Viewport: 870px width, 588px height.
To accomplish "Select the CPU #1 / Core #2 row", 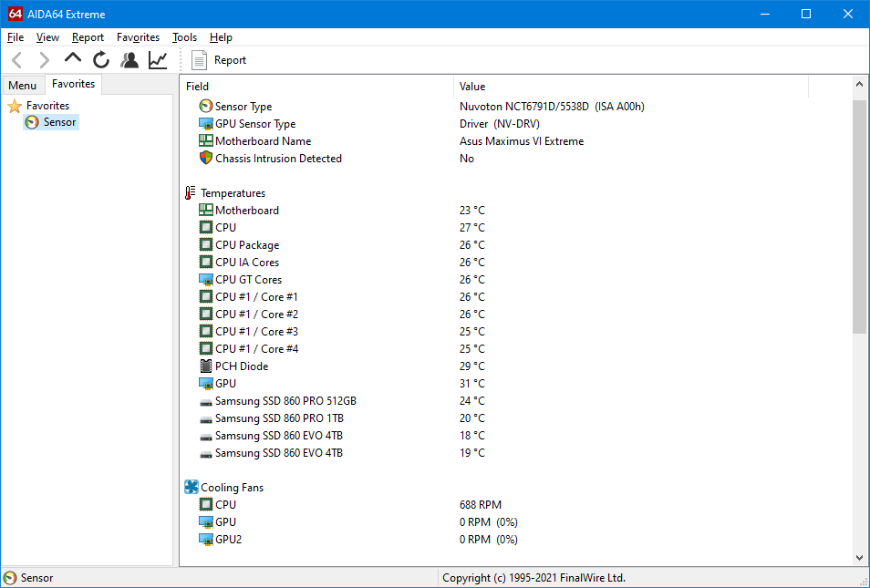I will coord(257,314).
